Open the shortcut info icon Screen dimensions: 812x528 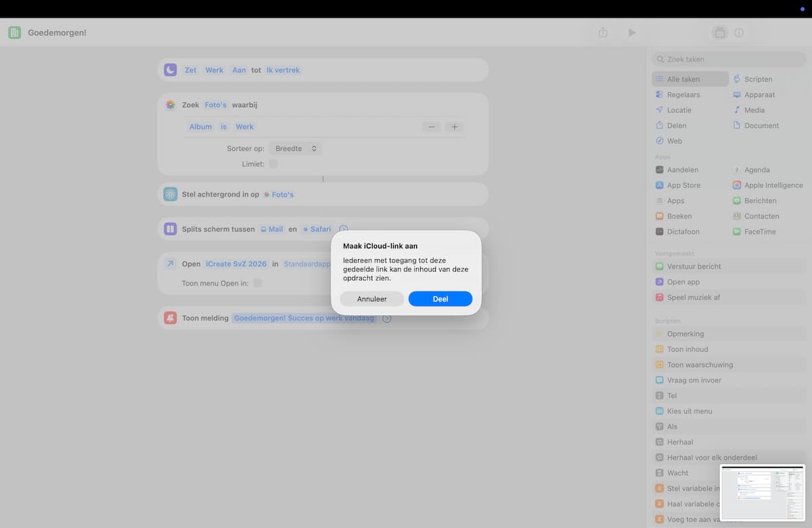739,32
